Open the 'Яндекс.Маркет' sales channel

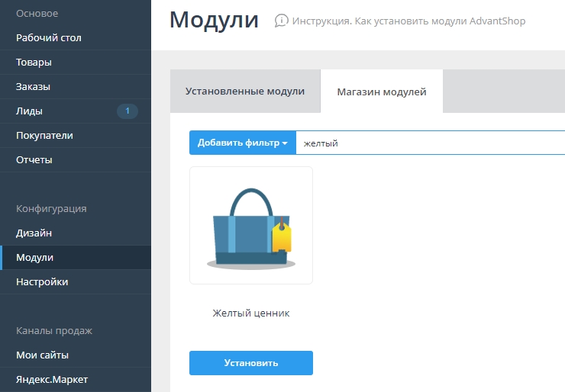pos(51,379)
